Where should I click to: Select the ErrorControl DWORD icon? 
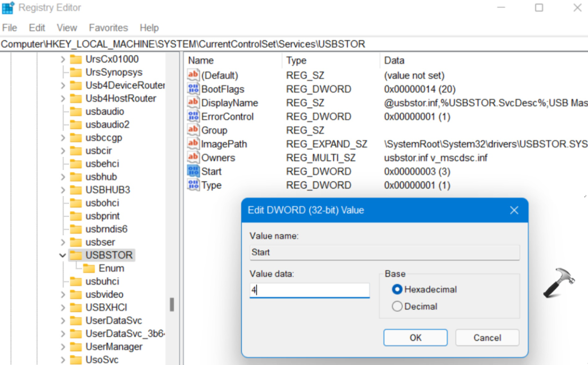193,116
